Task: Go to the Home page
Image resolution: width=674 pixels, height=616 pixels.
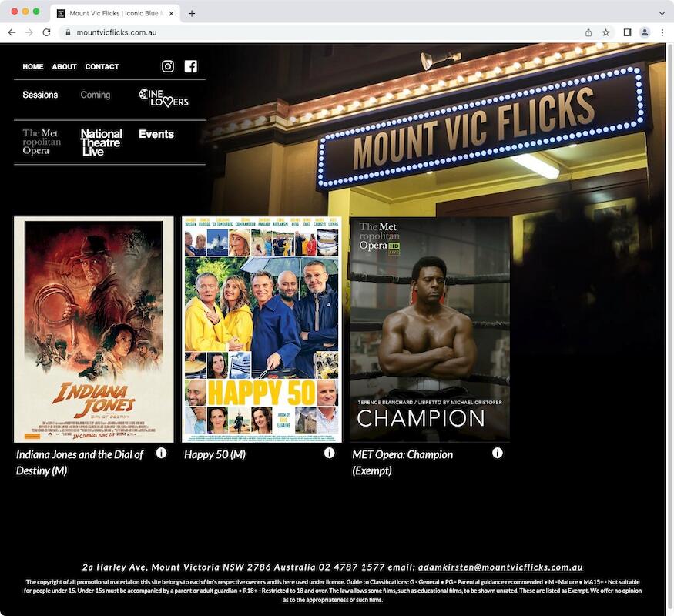Action: [33, 66]
